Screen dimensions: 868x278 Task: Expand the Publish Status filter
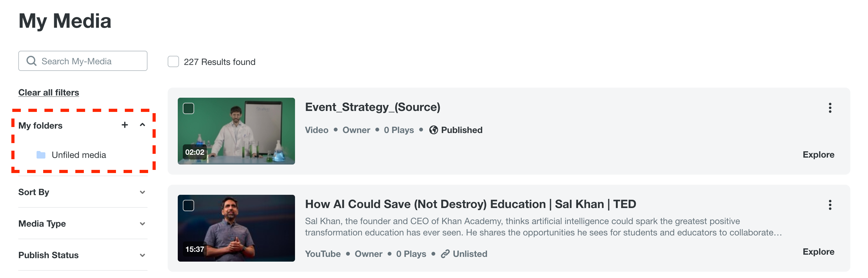point(142,255)
